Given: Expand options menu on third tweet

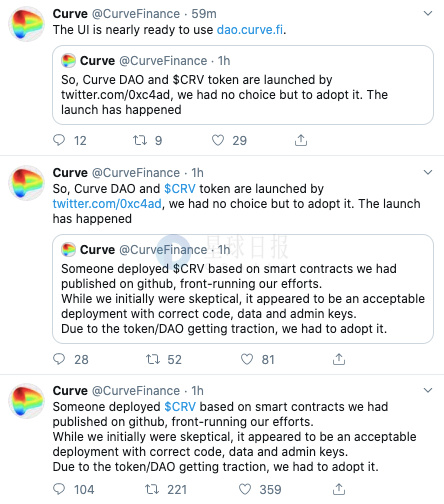Looking at the screenshot, I should tap(428, 390).
